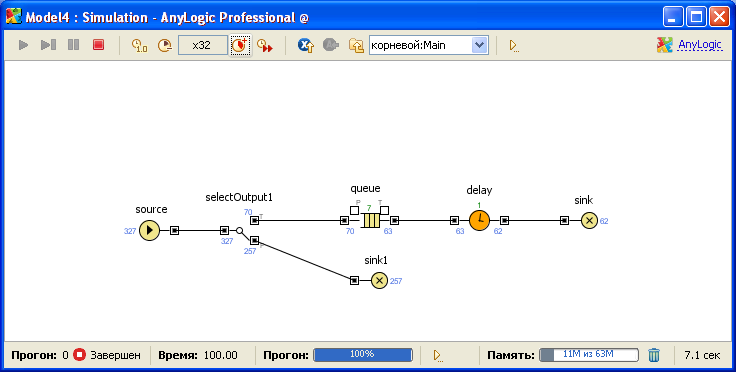Click the go up one level folder icon

pos(356,46)
